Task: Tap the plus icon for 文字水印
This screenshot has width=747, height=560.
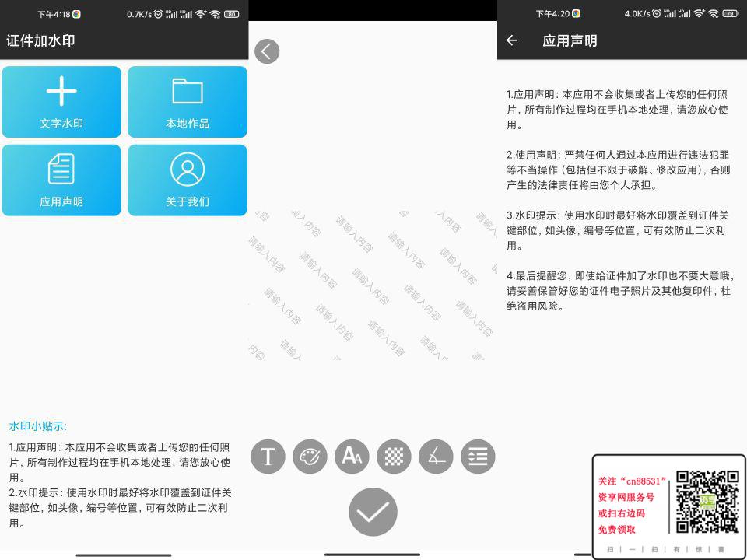Action: tap(61, 92)
